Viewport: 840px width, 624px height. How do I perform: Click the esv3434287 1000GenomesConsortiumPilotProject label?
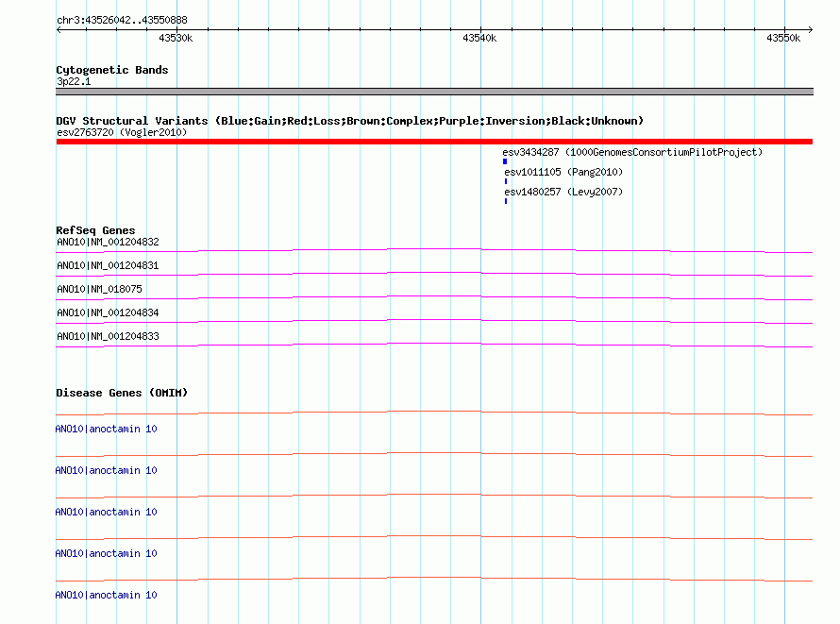click(632, 152)
